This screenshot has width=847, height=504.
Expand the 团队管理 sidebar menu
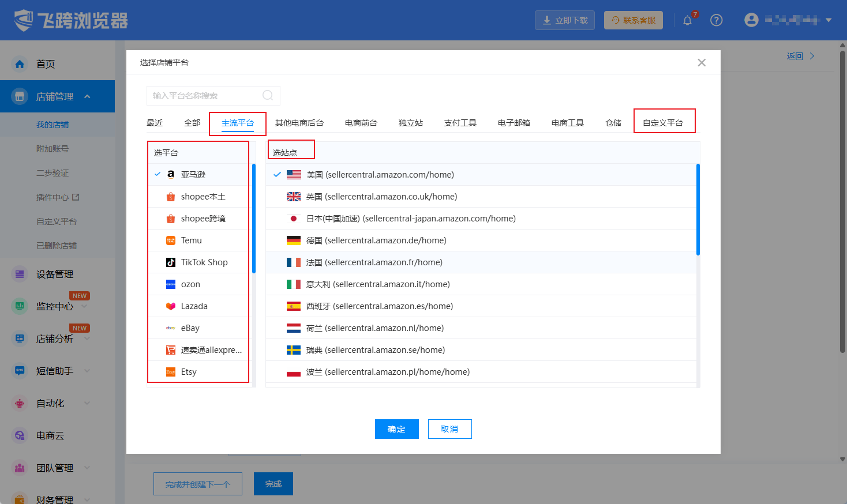click(x=87, y=468)
